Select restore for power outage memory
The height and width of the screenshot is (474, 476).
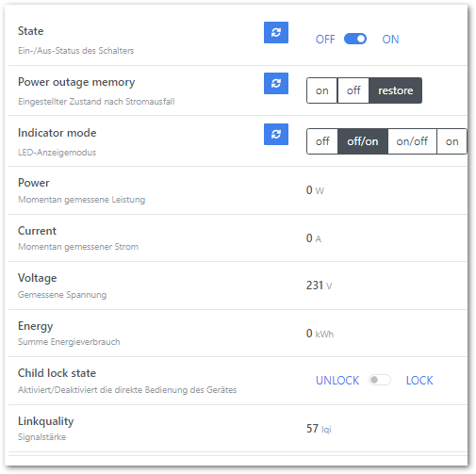click(x=395, y=90)
